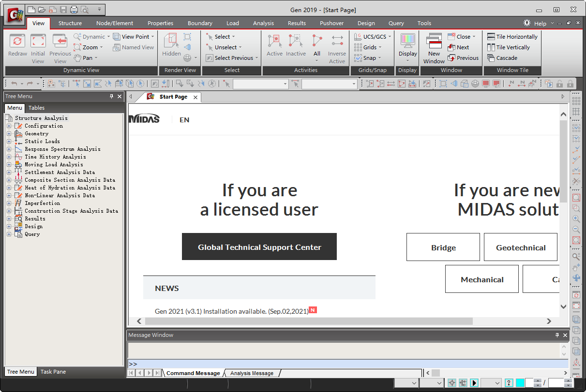Viewport: 586px width, 392px height.
Task: Click the Print icon in quick access toolbar
Action: (x=74, y=9)
